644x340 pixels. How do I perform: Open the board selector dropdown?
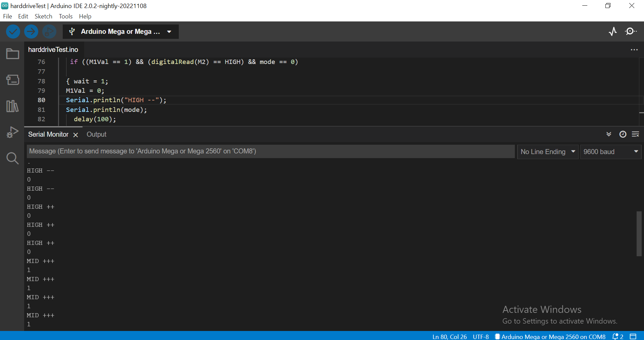pyautogui.click(x=120, y=31)
